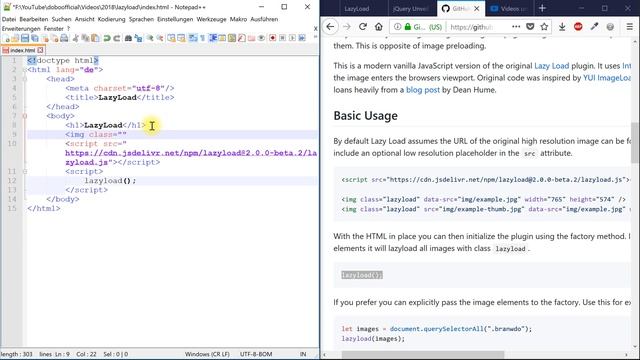Viewport: 640px width, 360px height.
Task: Open the Suchen menu
Action: click(61, 19)
